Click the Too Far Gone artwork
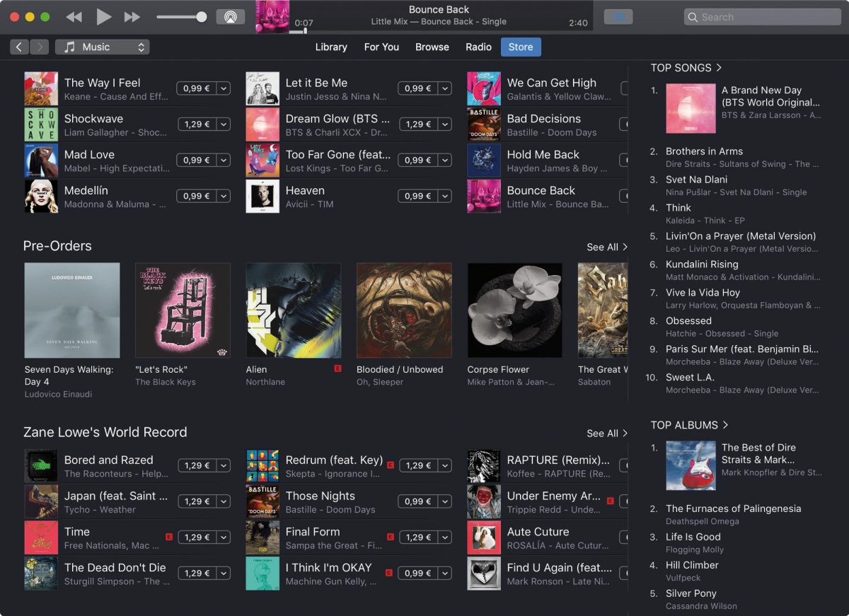The image size is (849, 616). point(262,160)
